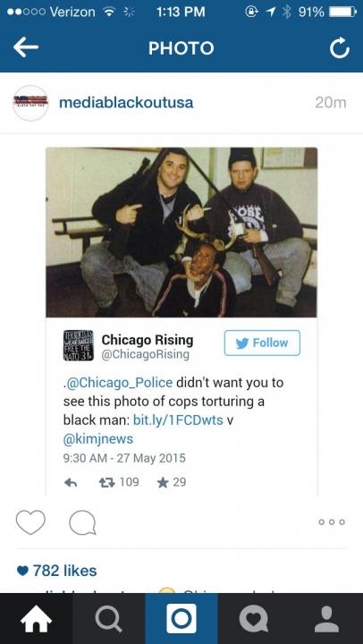Open comments with speech bubble icon

click(82, 523)
